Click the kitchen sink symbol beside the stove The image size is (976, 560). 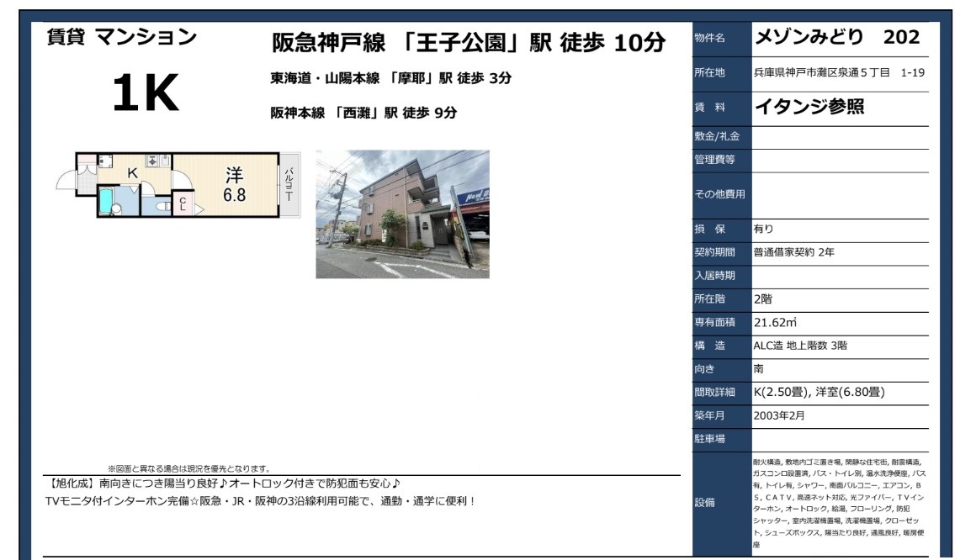pyautogui.click(x=165, y=160)
